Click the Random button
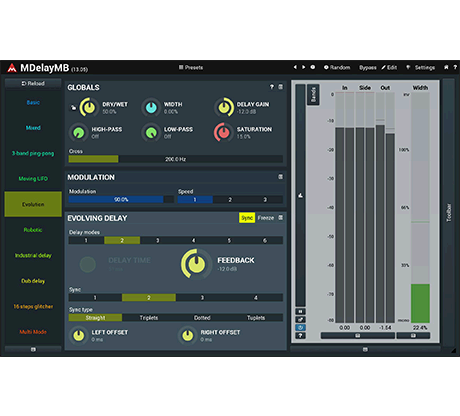460x416 pixels. pos(337,67)
